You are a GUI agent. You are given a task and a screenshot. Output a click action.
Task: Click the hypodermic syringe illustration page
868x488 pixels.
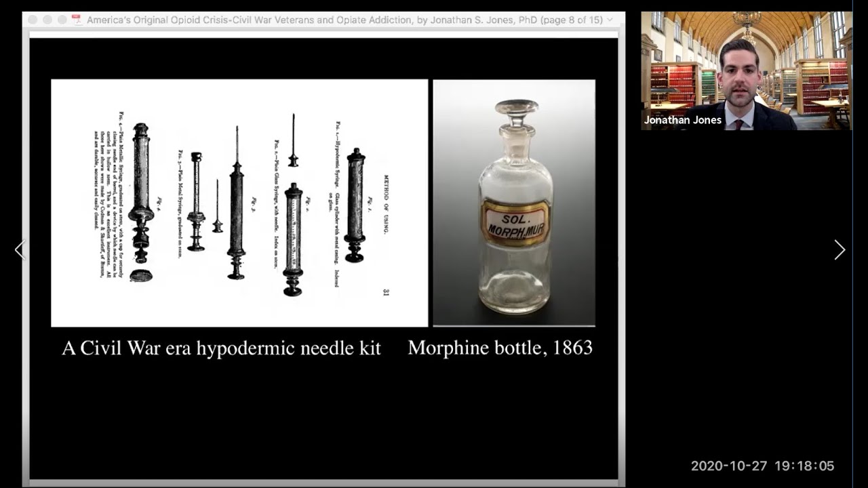[x=239, y=203]
